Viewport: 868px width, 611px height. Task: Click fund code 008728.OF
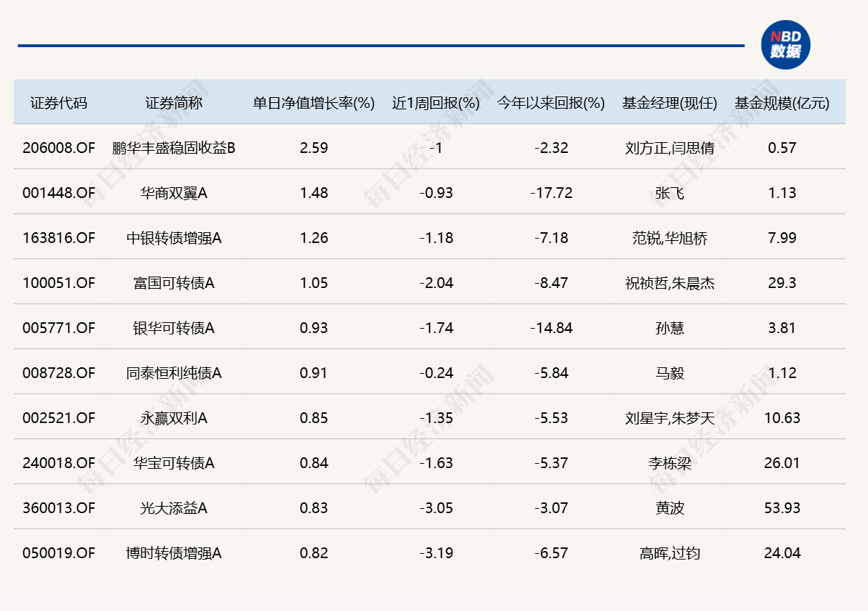(x=59, y=373)
